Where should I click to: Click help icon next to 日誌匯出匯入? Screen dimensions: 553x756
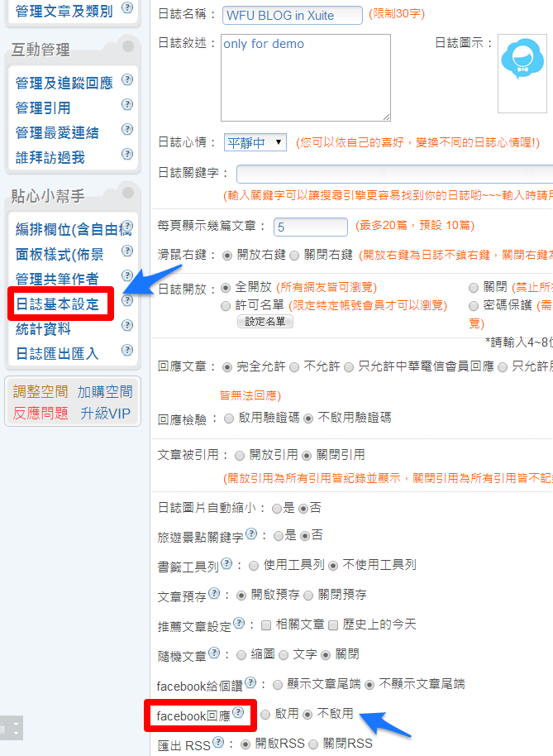coord(127,350)
